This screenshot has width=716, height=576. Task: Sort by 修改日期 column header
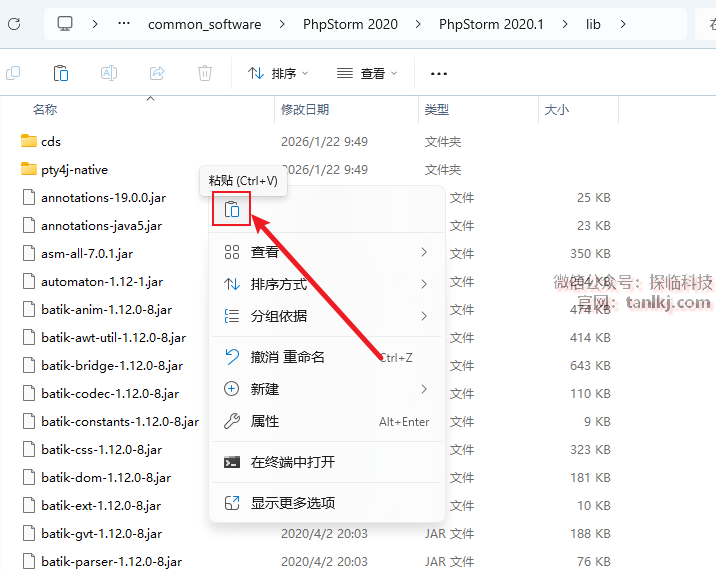[x=305, y=110]
